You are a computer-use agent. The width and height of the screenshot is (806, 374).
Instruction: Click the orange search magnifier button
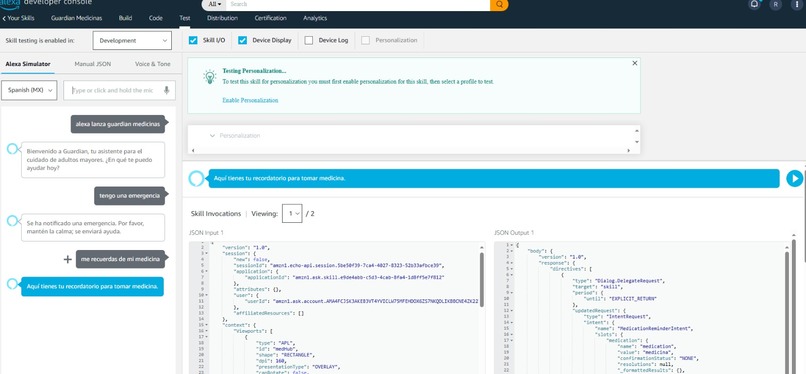[x=499, y=5]
